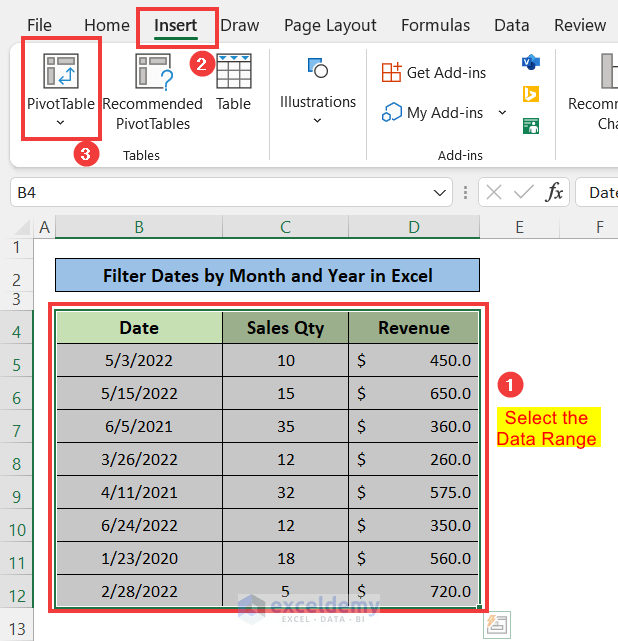Screen dimensions: 618x641
Task: Select the cell with date 6/5/2021
Action: pos(139,426)
